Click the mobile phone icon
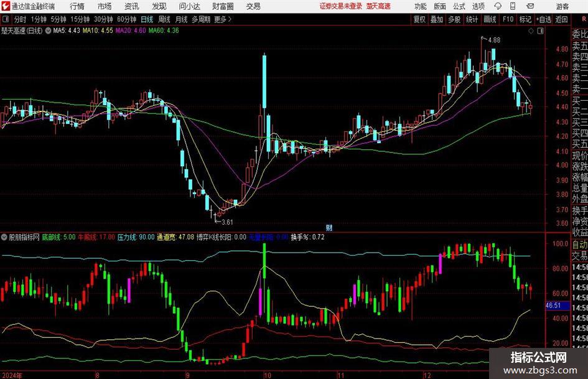 coord(513,6)
